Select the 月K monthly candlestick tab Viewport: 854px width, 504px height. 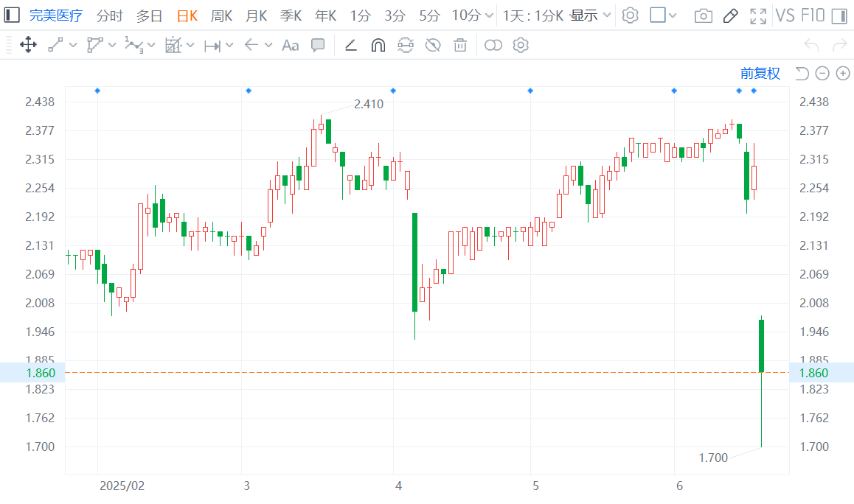pyautogui.click(x=256, y=15)
